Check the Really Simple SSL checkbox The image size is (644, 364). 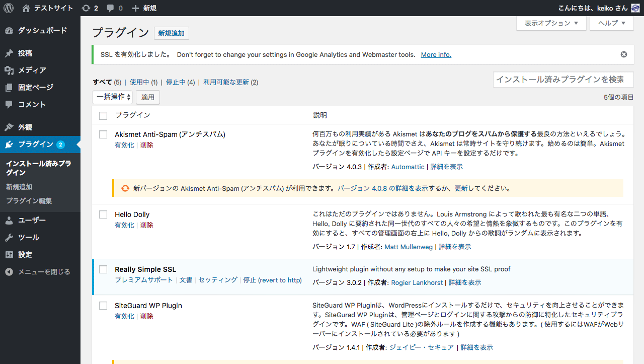(x=103, y=269)
